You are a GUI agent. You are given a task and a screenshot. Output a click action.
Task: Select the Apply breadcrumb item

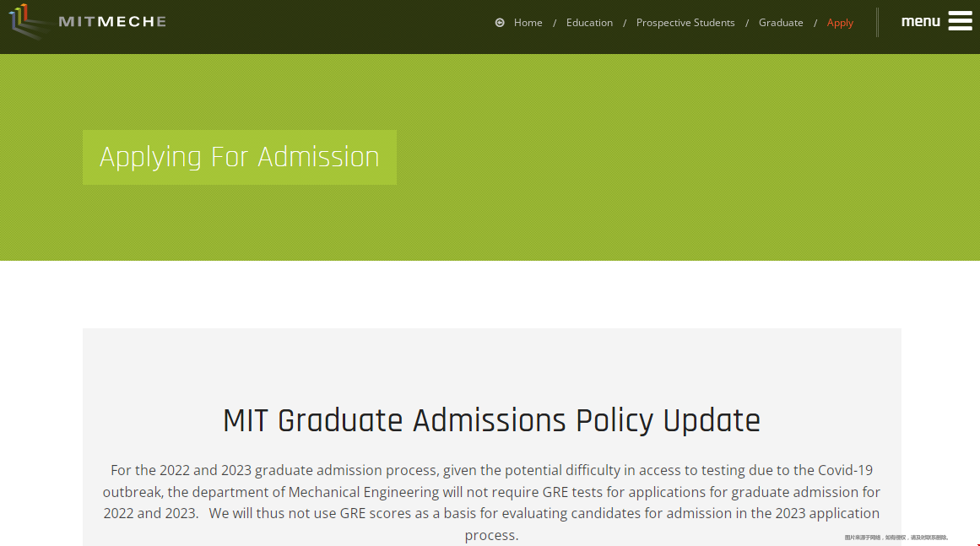coord(840,23)
